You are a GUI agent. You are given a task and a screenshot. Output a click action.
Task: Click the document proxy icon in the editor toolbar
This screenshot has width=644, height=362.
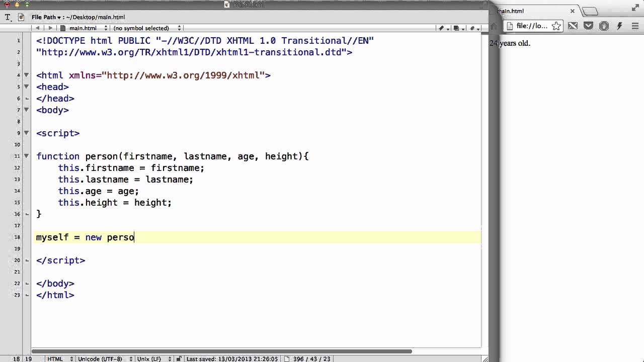(21, 17)
